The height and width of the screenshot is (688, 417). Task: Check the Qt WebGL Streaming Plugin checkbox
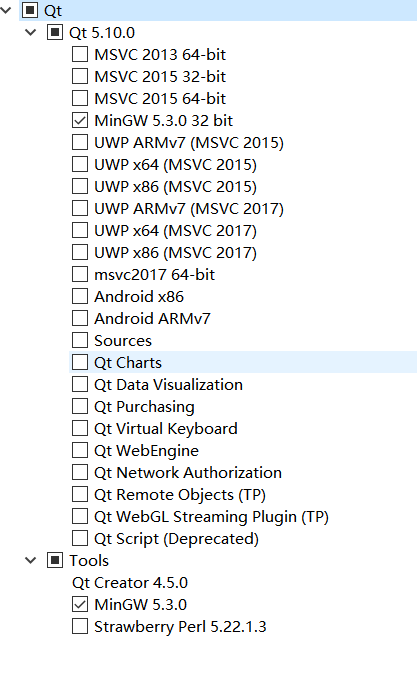79,516
